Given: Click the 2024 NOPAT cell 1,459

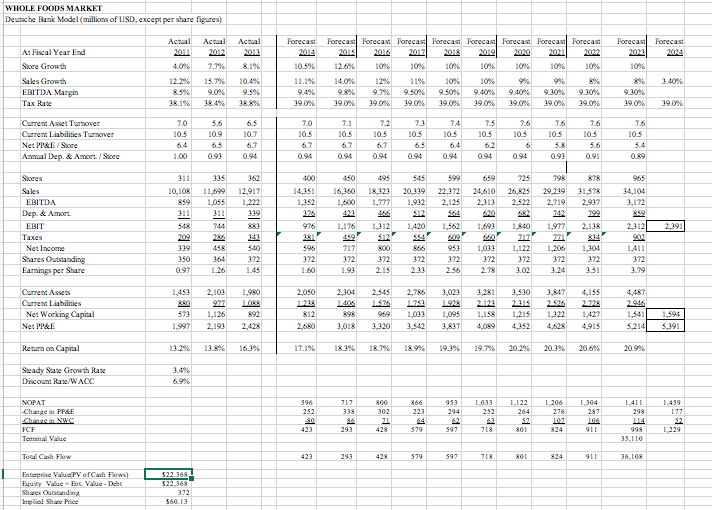Looking at the screenshot, I should click(x=672, y=402).
